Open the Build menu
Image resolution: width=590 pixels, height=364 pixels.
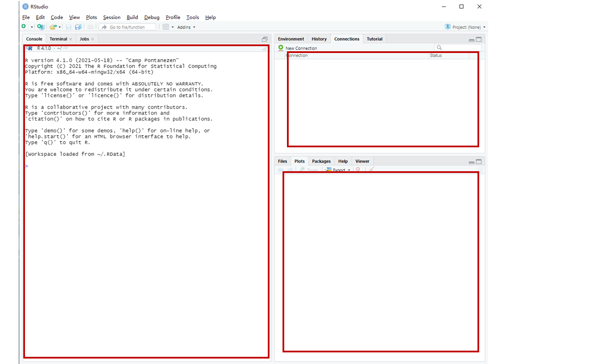[x=132, y=17]
